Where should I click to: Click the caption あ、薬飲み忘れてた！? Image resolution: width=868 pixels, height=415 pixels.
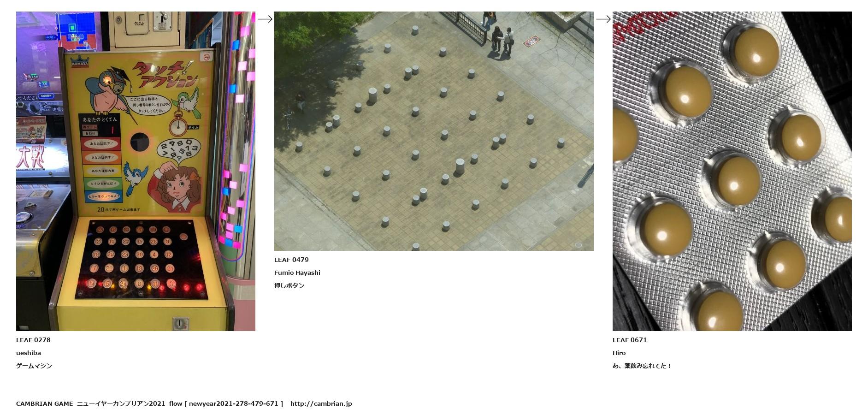(642, 366)
